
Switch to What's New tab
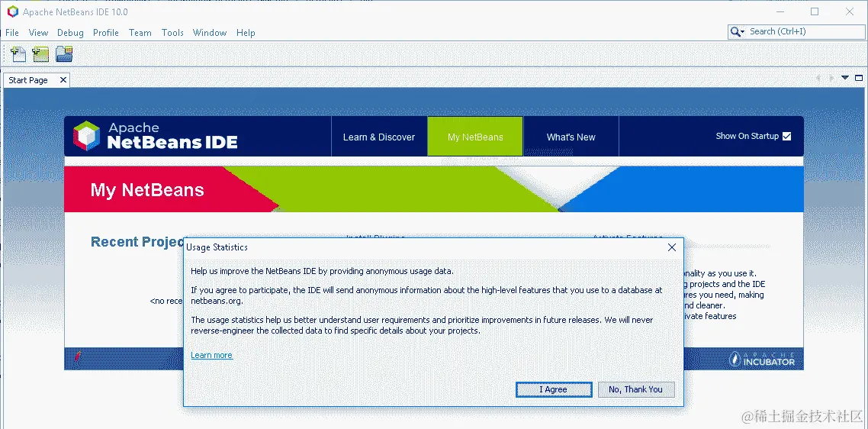point(571,137)
